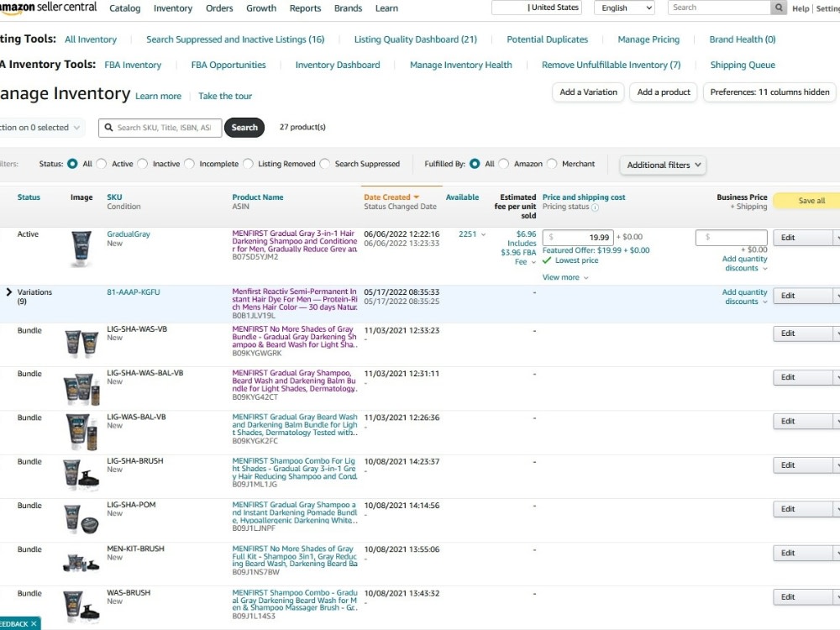Click the Take the tour link
840x630 pixels.
click(225, 96)
